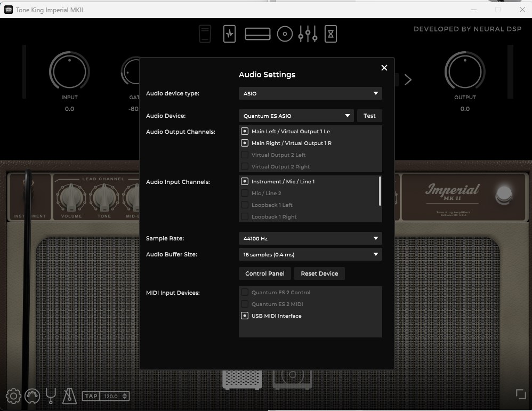Click the tempo 120.0 stepper arrows
The width and height of the screenshot is (532, 411).
(125, 396)
